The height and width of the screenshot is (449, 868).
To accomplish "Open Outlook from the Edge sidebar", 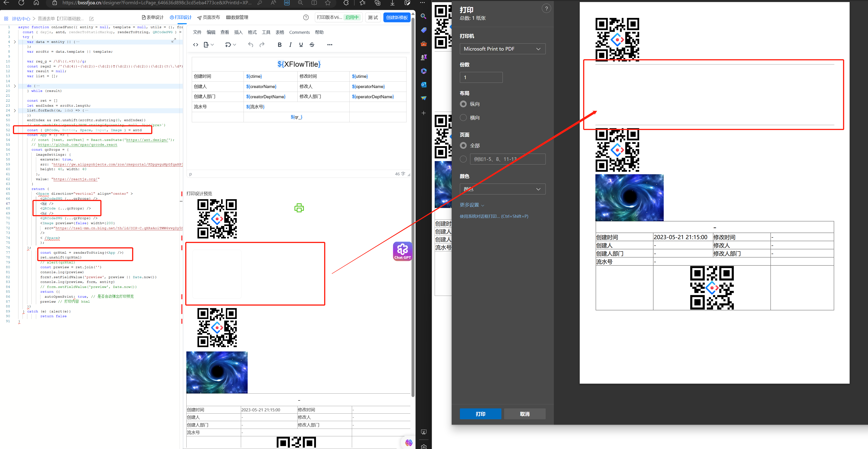I will [423, 85].
